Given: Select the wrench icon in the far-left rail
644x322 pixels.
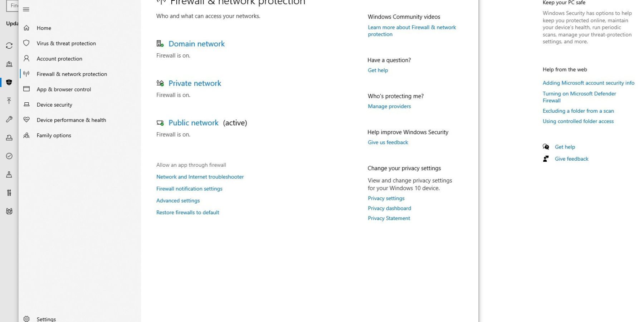Looking at the screenshot, I should point(9,119).
